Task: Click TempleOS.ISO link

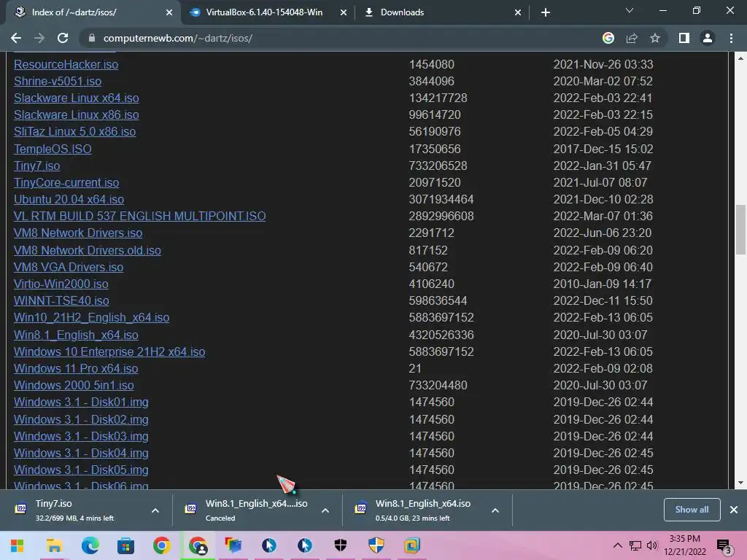Action: [x=53, y=149]
